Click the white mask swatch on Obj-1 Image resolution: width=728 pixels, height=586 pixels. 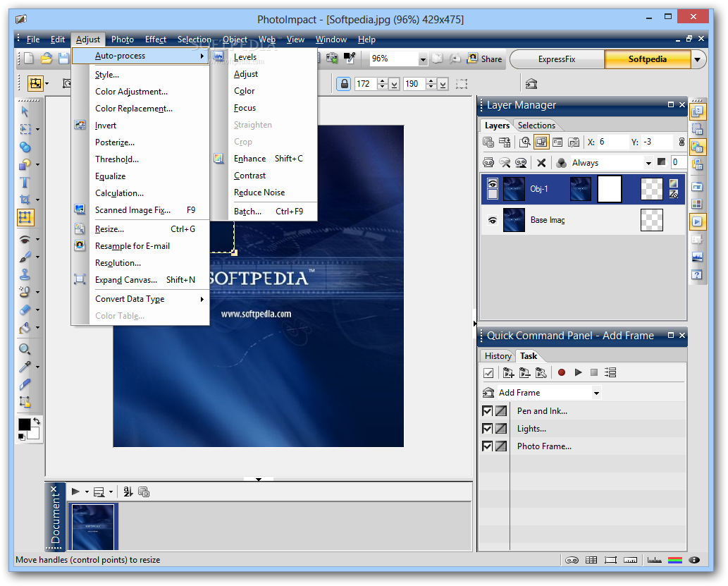[x=609, y=189]
